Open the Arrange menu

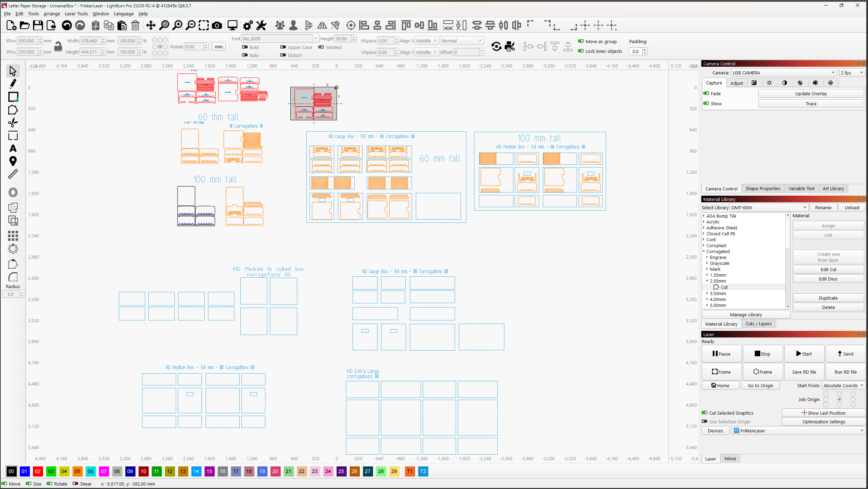coord(51,14)
